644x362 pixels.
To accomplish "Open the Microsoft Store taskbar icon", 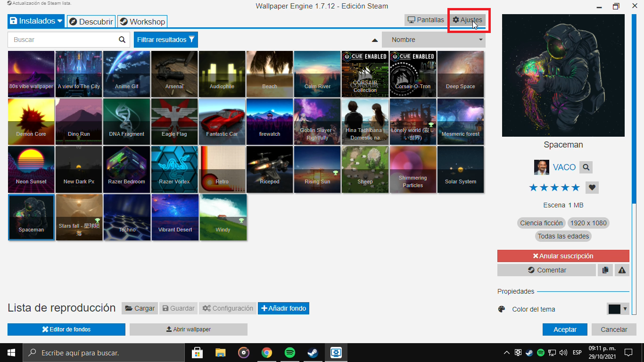I will pyautogui.click(x=197, y=353).
